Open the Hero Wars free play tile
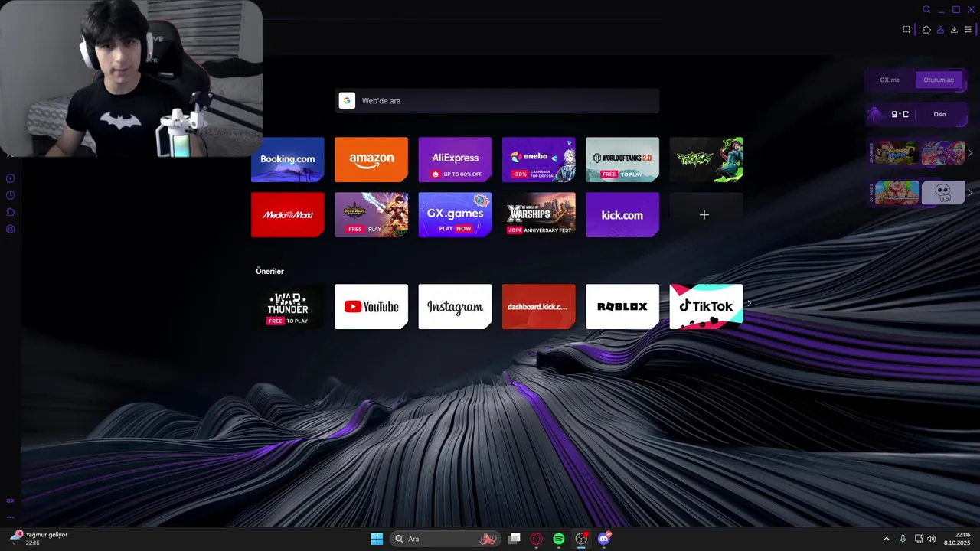 pyautogui.click(x=371, y=214)
